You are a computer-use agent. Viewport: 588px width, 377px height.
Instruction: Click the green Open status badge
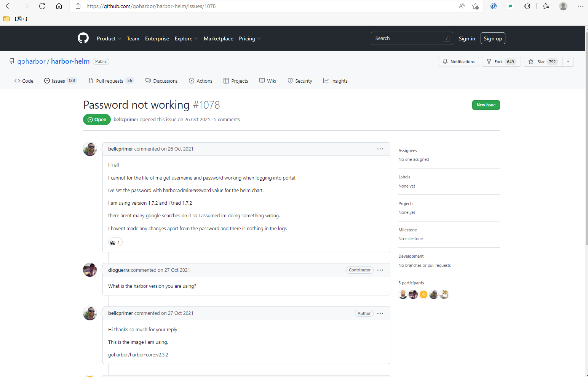97,120
